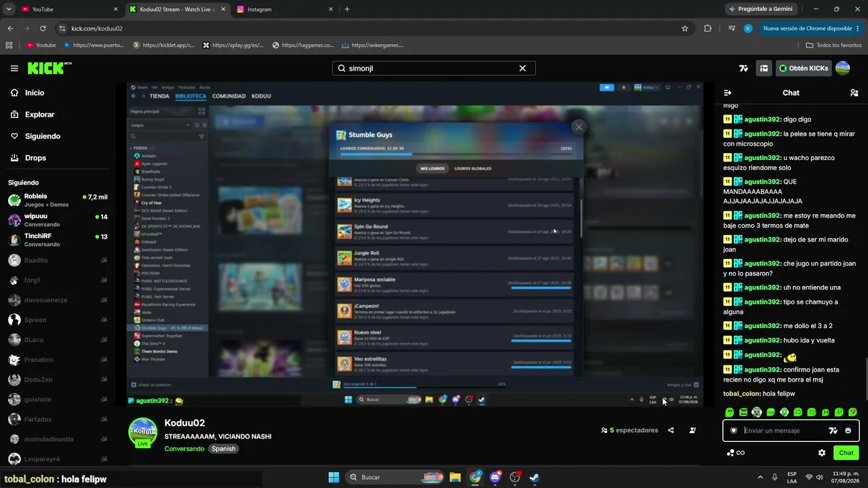
Task: Show hidden system tray icons chevron
Action: click(x=759, y=477)
